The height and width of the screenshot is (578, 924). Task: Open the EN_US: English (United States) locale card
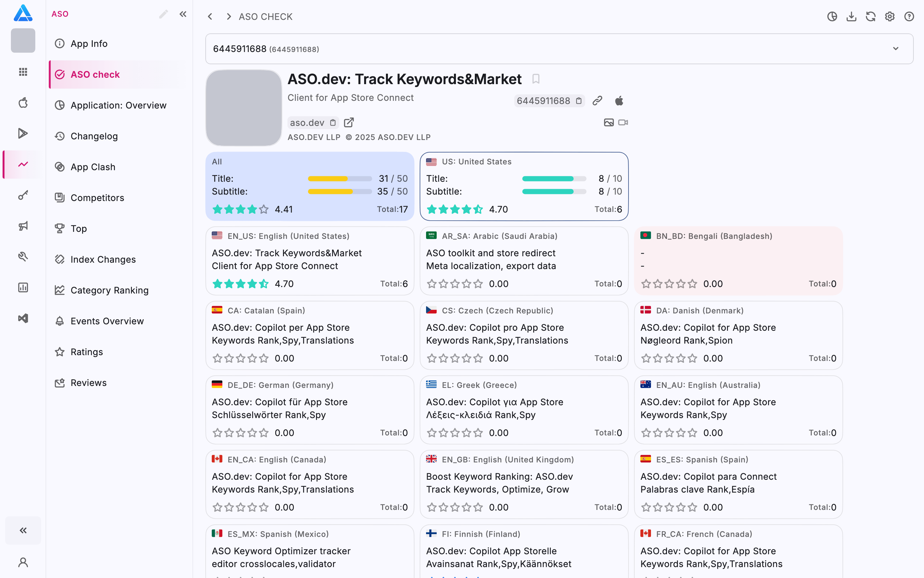(x=310, y=261)
